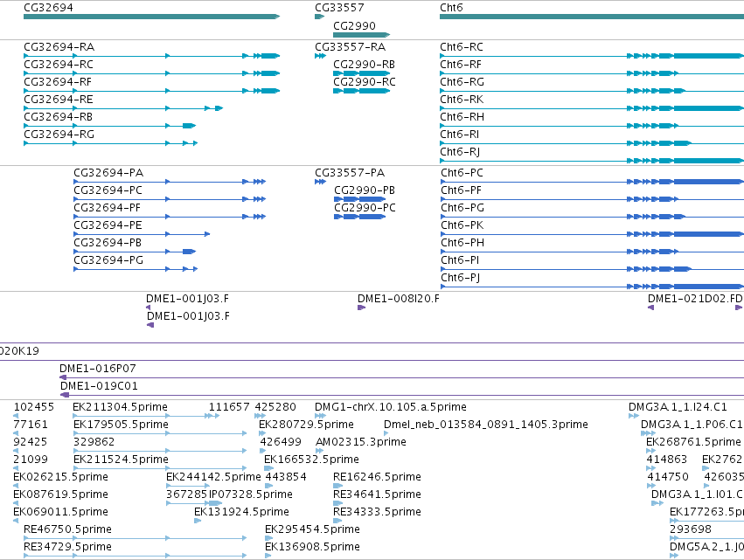Select protein CG2990-PC
744x560 pixels.
point(359,217)
